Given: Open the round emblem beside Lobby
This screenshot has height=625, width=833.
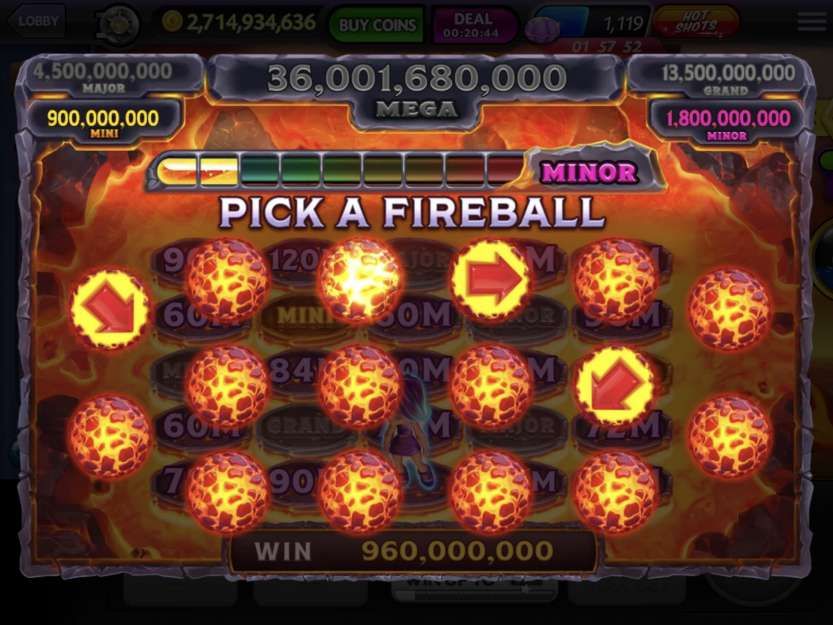Looking at the screenshot, I should click(x=117, y=23).
